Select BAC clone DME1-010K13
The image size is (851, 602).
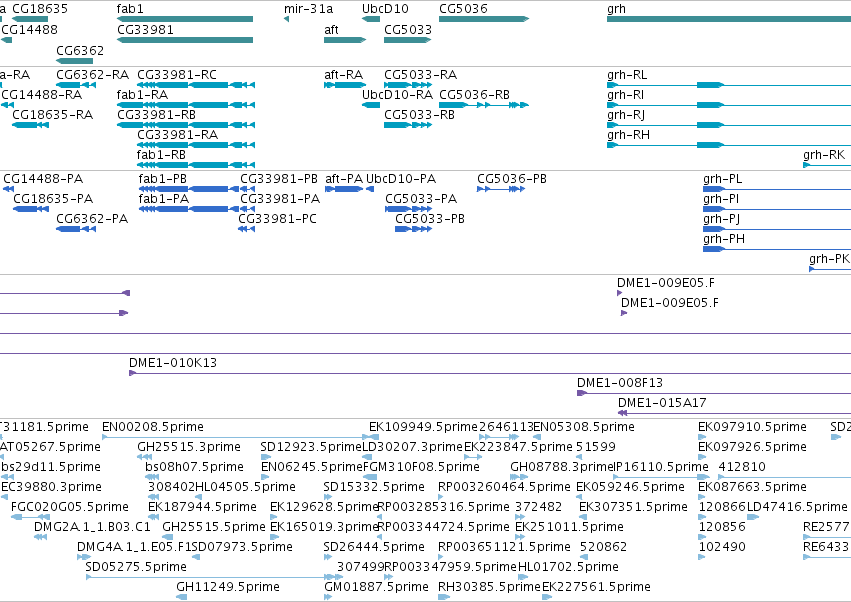tap(490, 373)
